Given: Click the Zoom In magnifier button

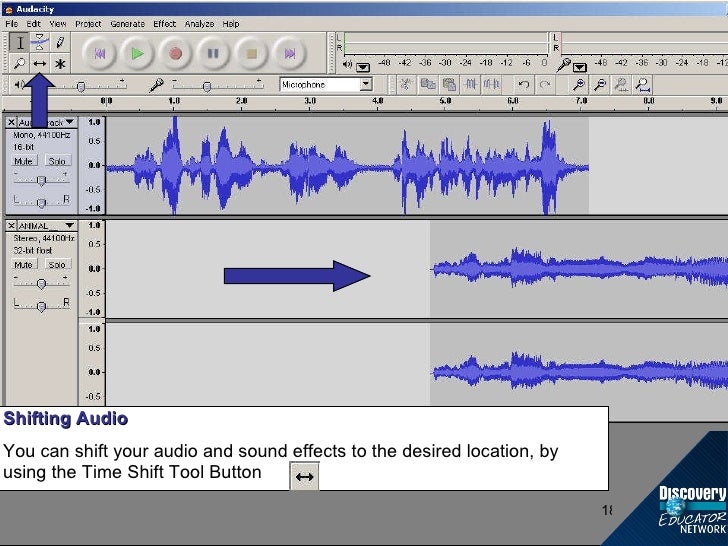Looking at the screenshot, I should pyautogui.click(x=579, y=85).
